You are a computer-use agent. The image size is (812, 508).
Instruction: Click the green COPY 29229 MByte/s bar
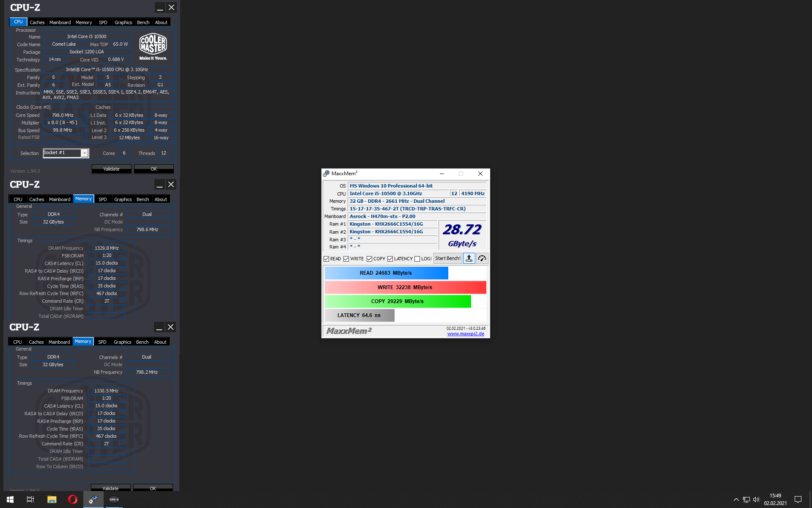pyautogui.click(x=398, y=301)
